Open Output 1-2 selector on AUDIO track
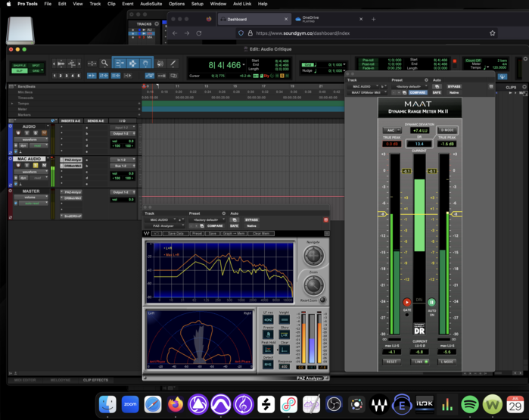 123,134
